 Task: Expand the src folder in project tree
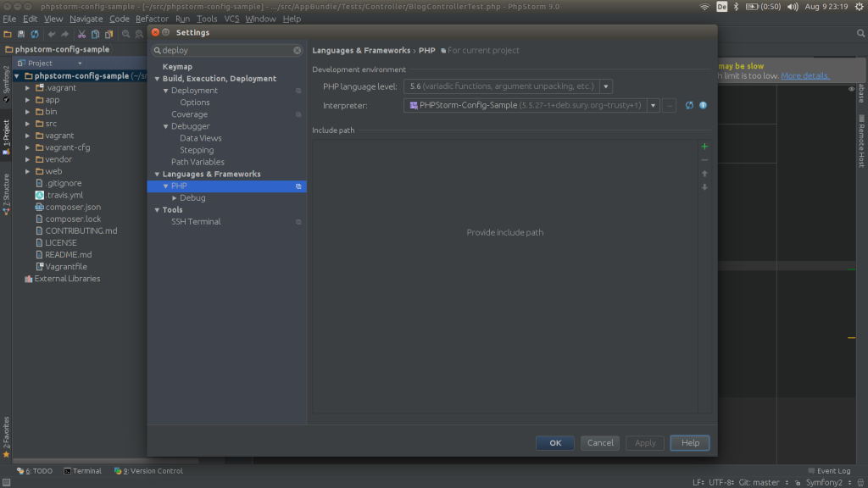pyautogui.click(x=28, y=124)
